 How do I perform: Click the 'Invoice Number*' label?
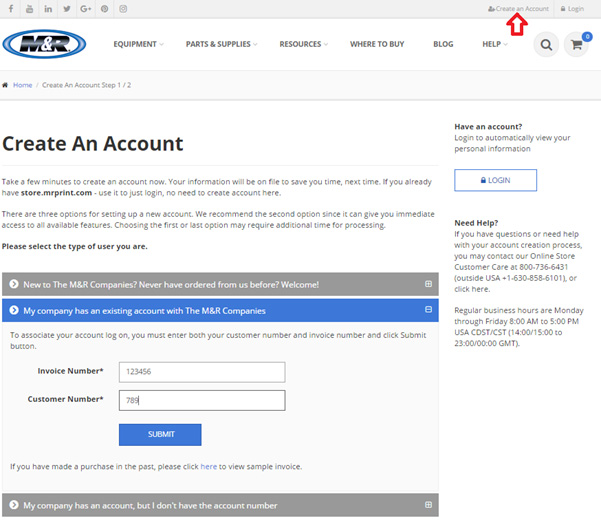(x=71, y=371)
